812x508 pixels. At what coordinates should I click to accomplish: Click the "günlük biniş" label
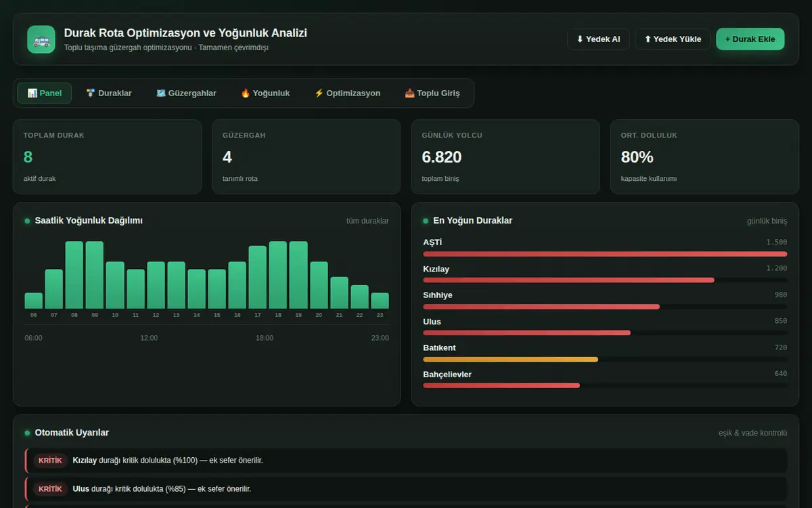coord(767,221)
